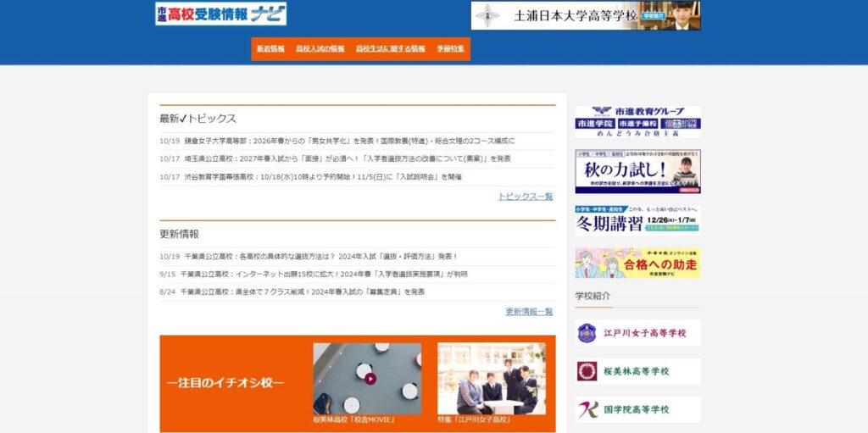Image resolution: width=868 pixels, height=433 pixels.
Task: Select the 季節特集 menu item
Action: point(451,49)
